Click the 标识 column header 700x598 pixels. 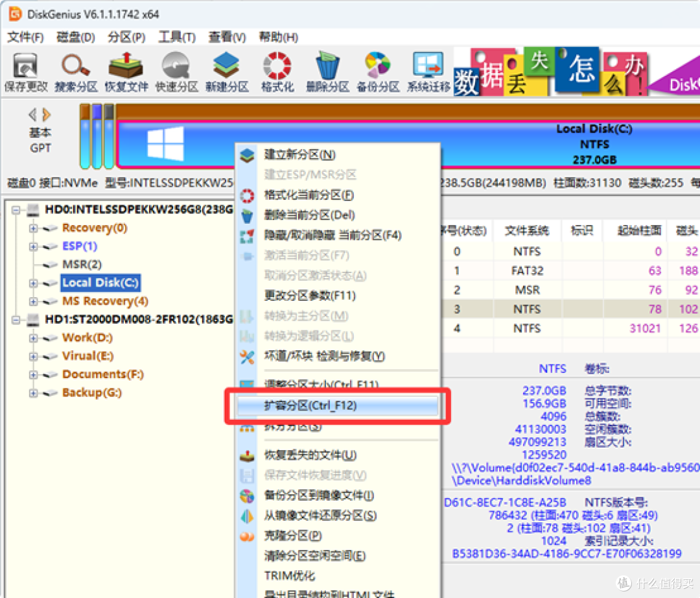pyautogui.click(x=582, y=230)
